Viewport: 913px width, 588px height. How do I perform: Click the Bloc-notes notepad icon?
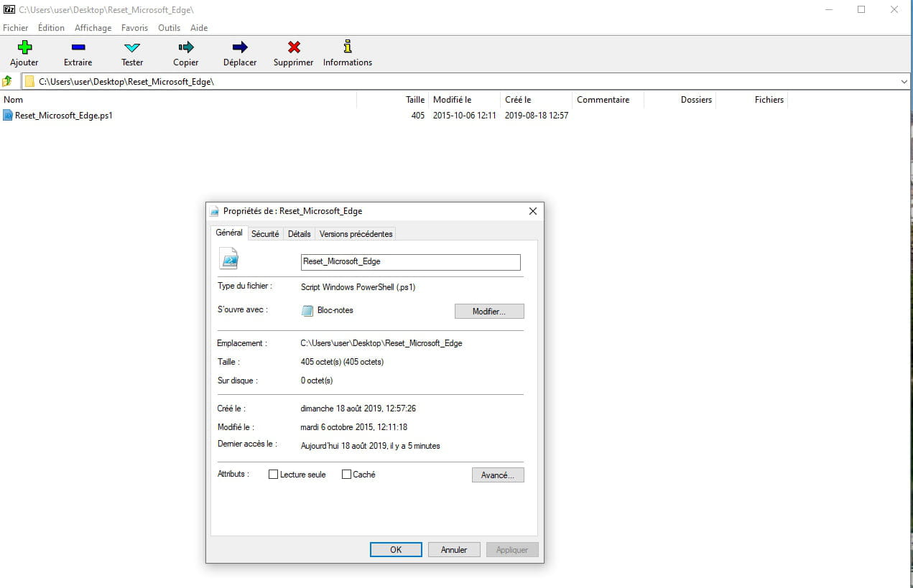[307, 311]
